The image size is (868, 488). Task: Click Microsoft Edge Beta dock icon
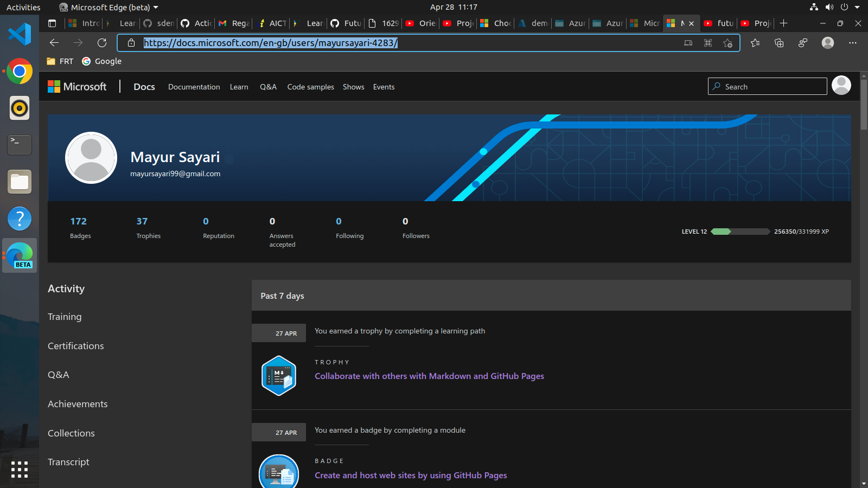[x=20, y=255]
